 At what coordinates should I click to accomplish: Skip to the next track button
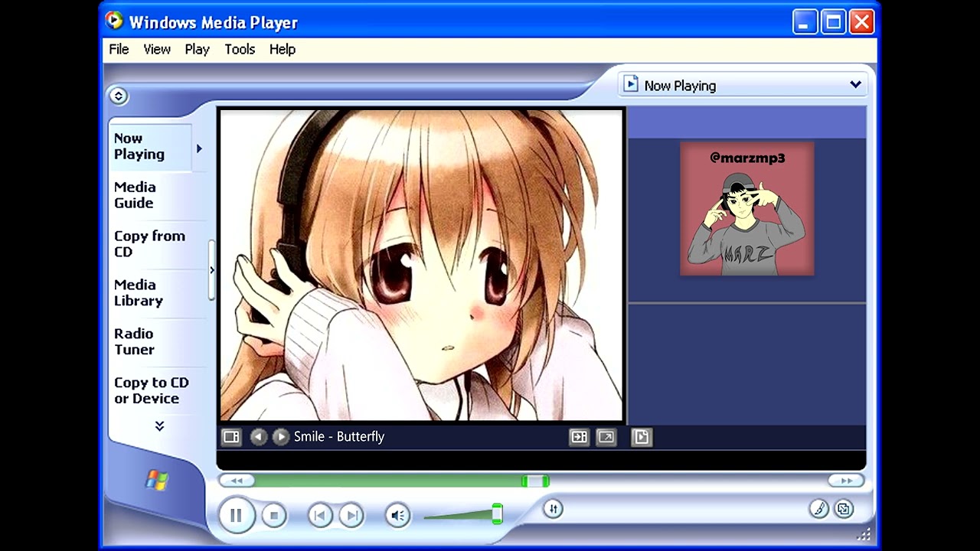click(351, 516)
